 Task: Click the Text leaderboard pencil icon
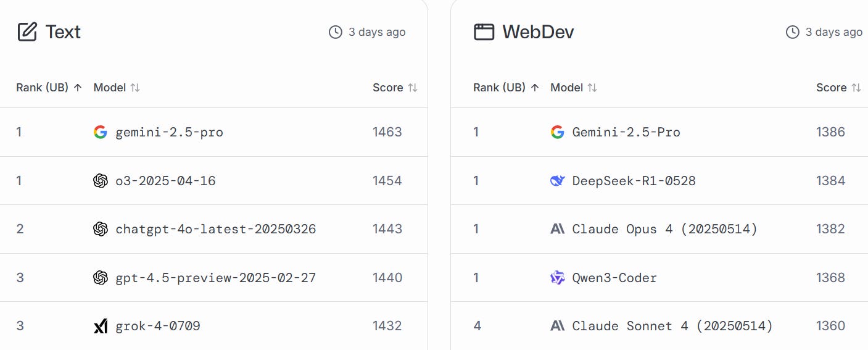pos(27,31)
